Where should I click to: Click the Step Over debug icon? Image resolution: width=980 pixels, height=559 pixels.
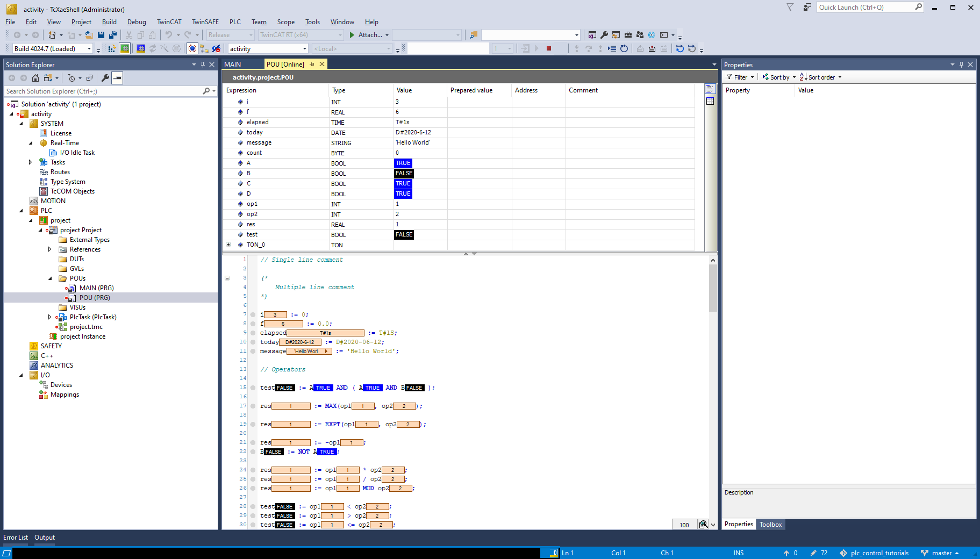589,49
